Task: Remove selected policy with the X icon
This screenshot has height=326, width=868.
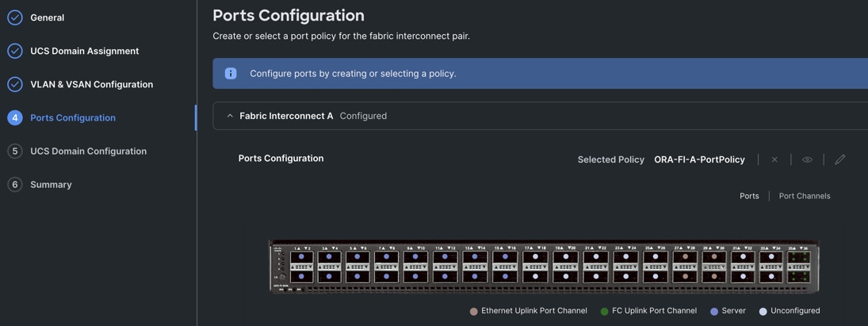Action: click(774, 159)
